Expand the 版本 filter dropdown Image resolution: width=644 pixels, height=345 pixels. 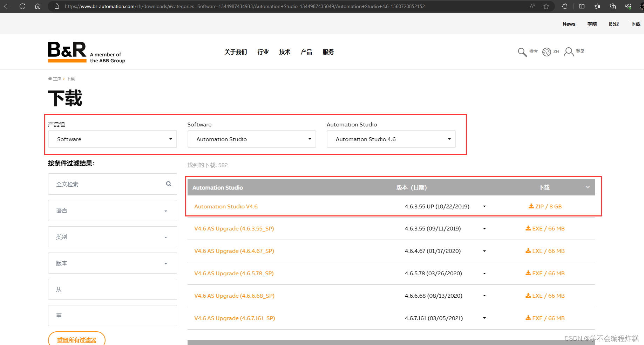(x=113, y=263)
